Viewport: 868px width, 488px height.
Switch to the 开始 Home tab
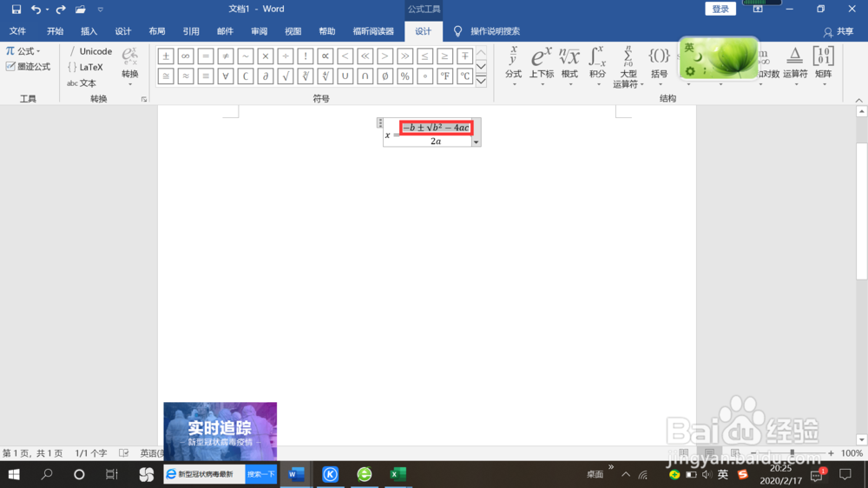tap(55, 31)
